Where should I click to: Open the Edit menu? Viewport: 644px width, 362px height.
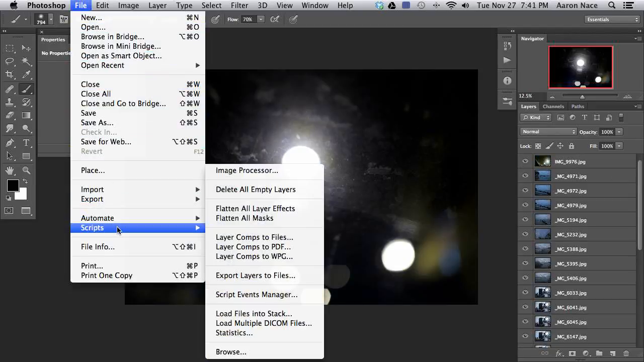[103, 6]
